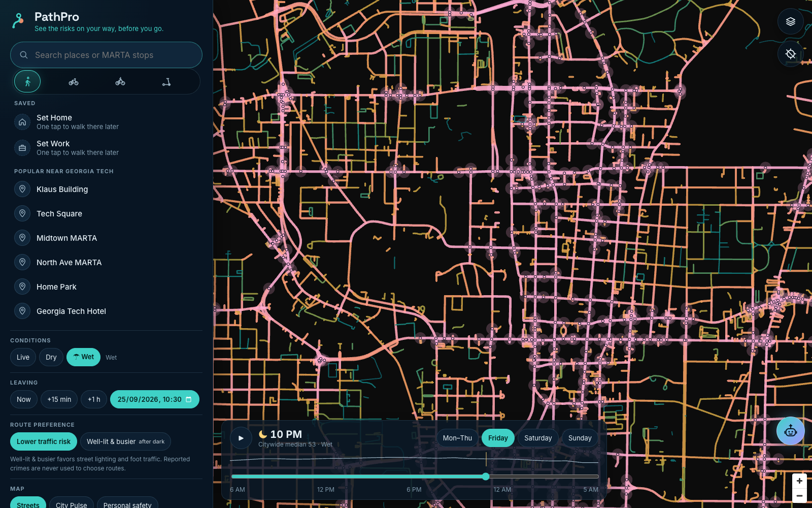Click the PathPro logo icon
The image size is (812, 508).
point(18,21)
